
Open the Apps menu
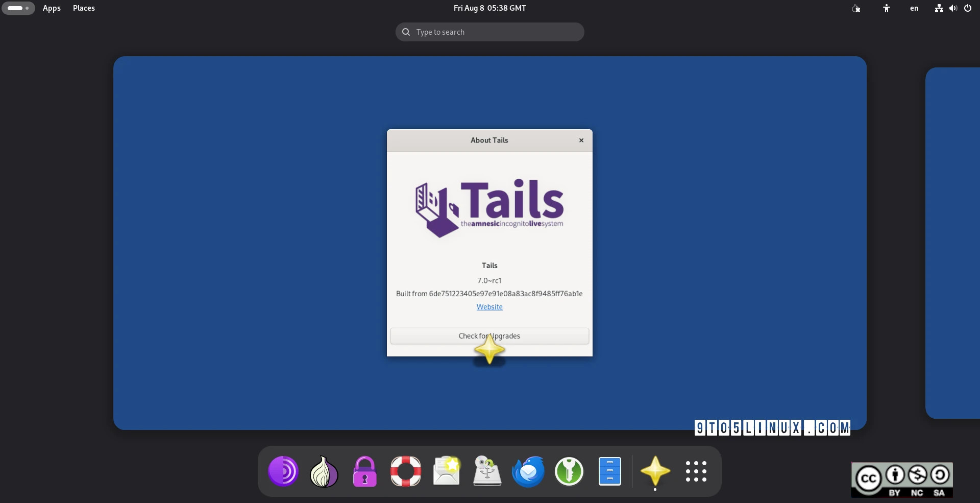tap(52, 8)
